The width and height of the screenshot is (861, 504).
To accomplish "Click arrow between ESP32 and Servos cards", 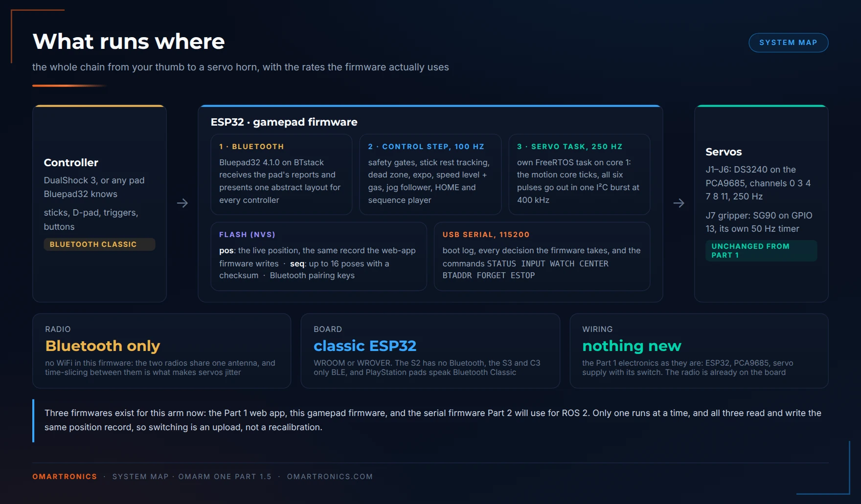I will pos(679,203).
